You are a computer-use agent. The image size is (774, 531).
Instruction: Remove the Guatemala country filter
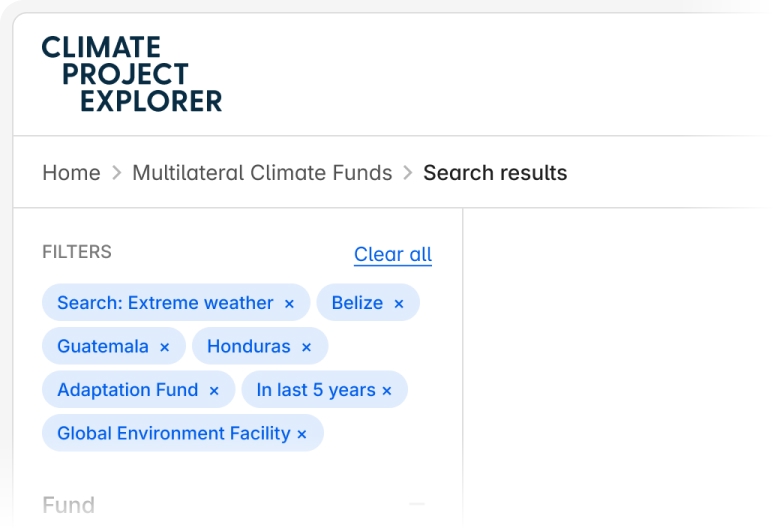pos(165,348)
